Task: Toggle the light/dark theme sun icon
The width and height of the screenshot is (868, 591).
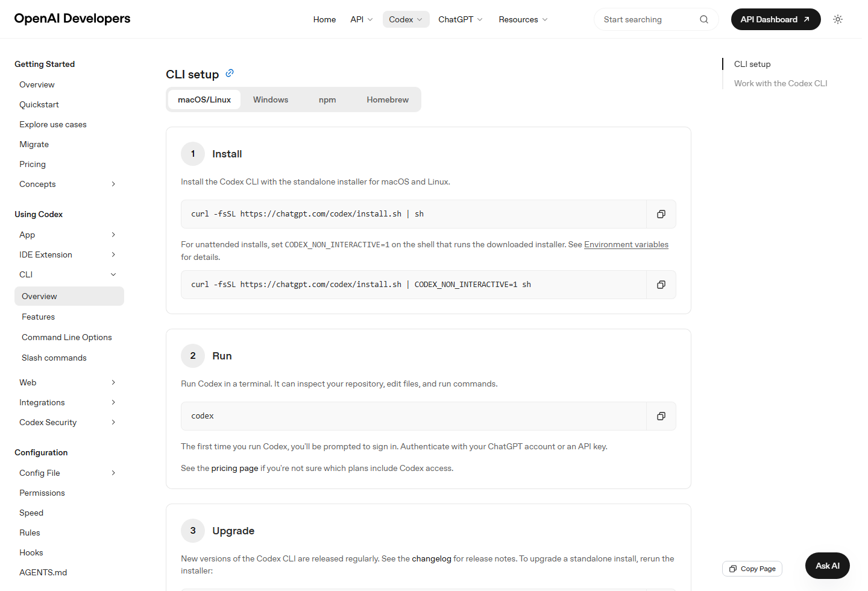Action: (838, 19)
